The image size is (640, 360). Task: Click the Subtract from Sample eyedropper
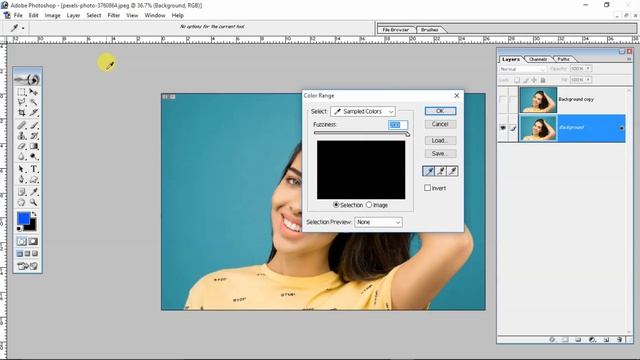point(452,171)
